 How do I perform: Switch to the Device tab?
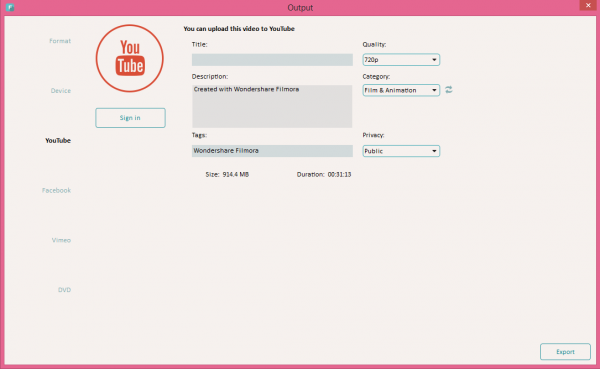[61, 91]
